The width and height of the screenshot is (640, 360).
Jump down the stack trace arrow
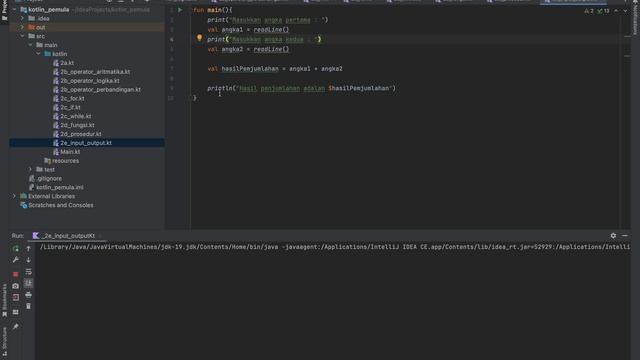coord(29,260)
